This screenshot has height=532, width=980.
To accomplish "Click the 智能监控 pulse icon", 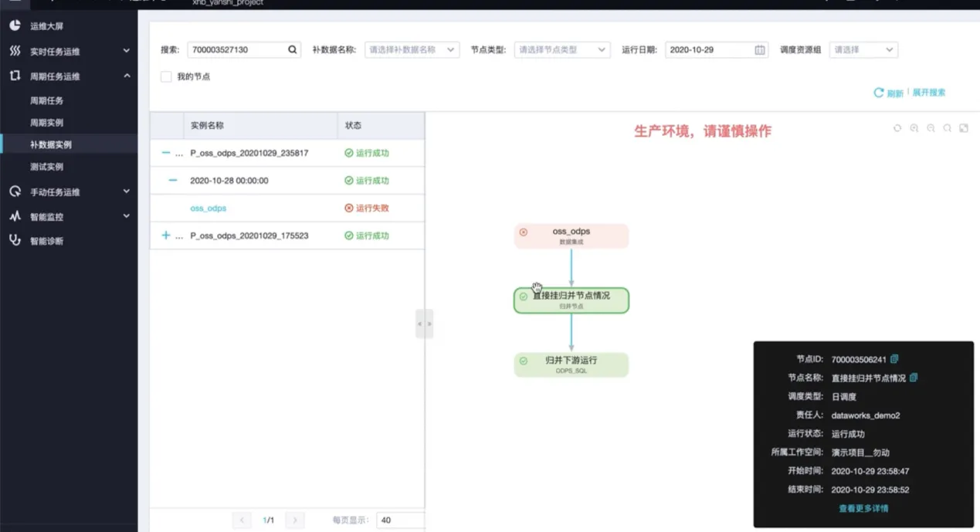I will pos(15,216).
